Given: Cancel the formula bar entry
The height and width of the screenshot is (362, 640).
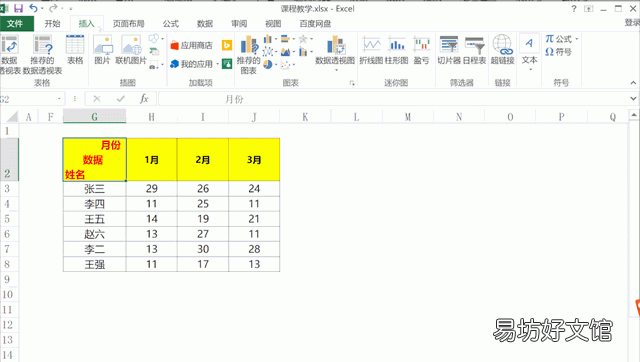Looking at the screenshot, I should click(x=97, y=99).
